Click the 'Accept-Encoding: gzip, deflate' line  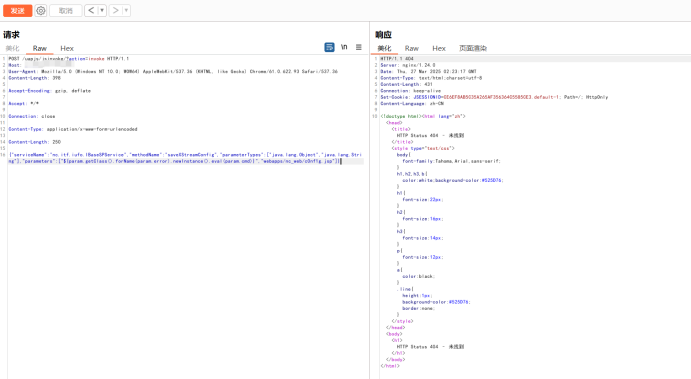tap(50, 91)
